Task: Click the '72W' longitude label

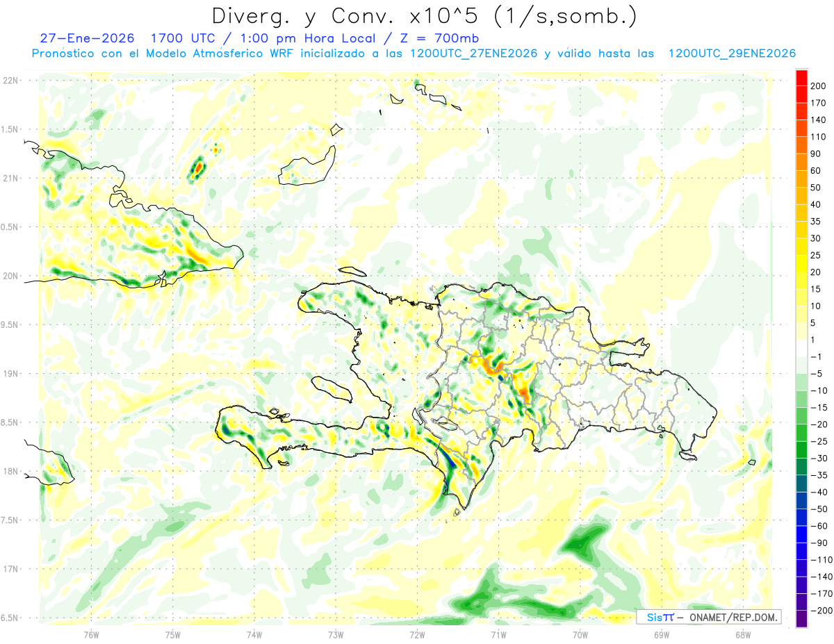Action: (417, 634)
